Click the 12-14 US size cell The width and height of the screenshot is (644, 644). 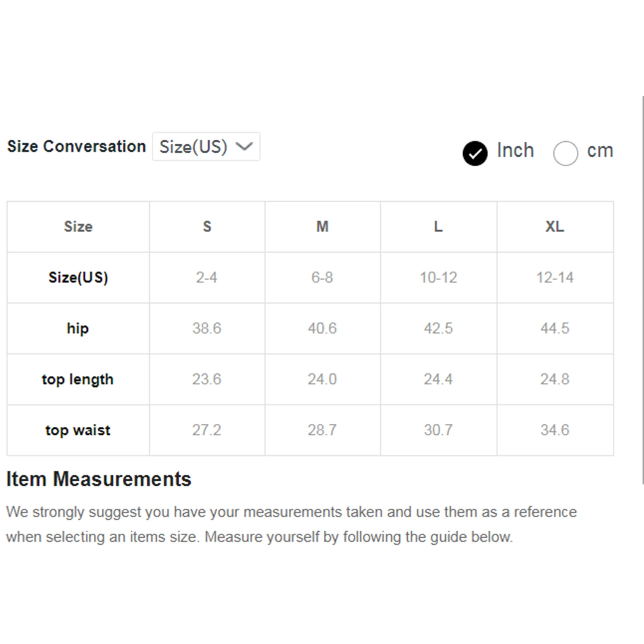(x=555, y=278)
